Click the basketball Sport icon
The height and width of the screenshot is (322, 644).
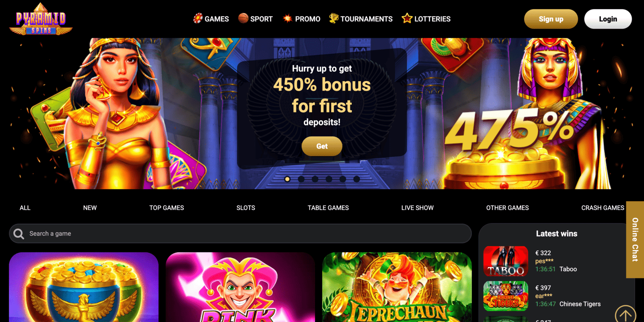coord(243,18)
